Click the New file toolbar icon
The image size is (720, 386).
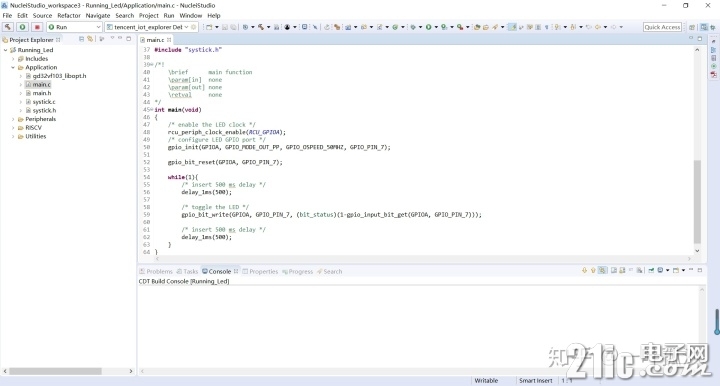coord(209,27)
